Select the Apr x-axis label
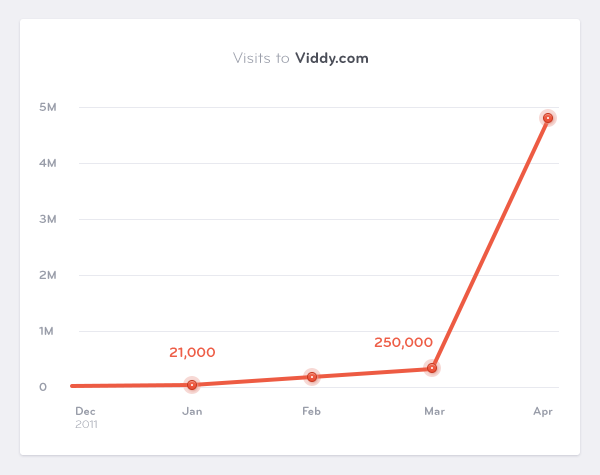Screen dimensions: 600x475 click(x=543, y=411)
